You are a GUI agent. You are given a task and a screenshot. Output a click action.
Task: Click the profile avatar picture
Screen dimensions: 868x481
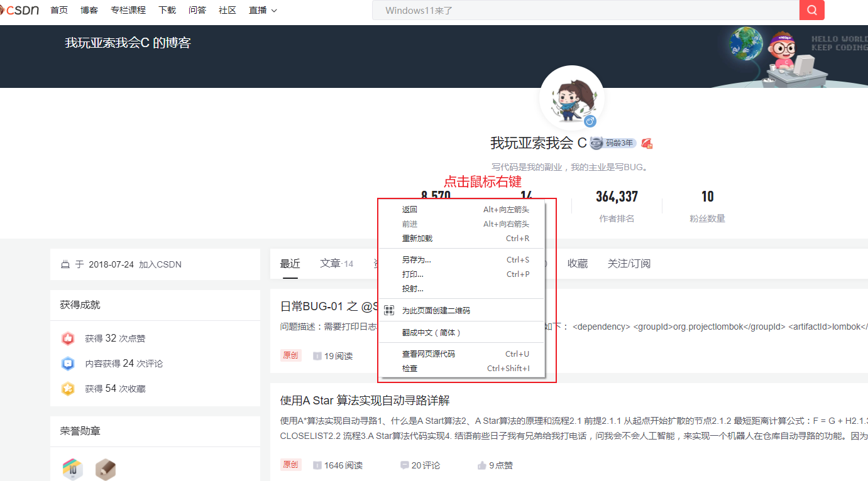click(571, 97)
